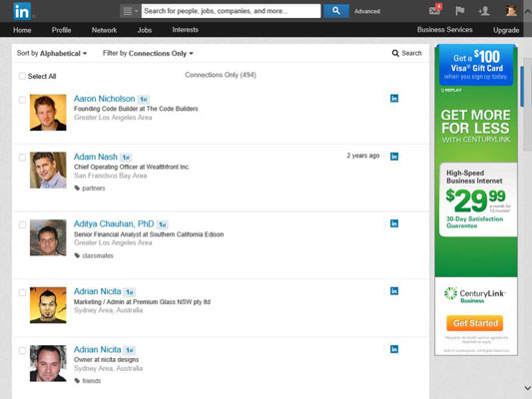Click LinkedIn badge icon for Adam Nash

coord(394,157)
